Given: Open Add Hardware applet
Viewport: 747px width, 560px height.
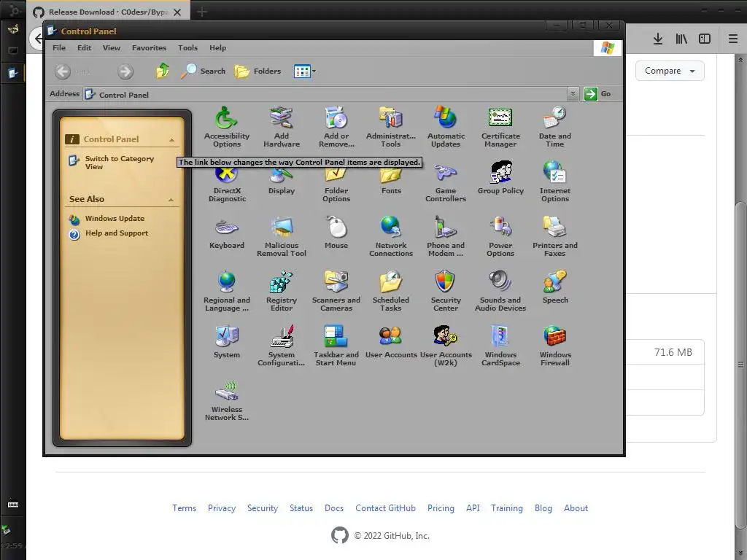Looking at the screenshot, I should [282, 127].
